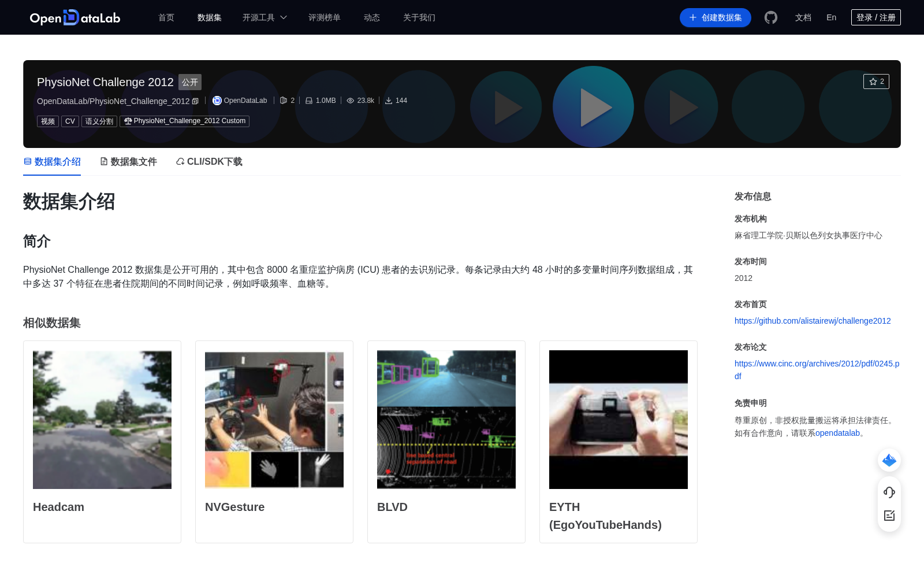Screen dimensions: 924x578
Task: Click the storage size icon 1.0MB
Action: click(x=309, y=101)
